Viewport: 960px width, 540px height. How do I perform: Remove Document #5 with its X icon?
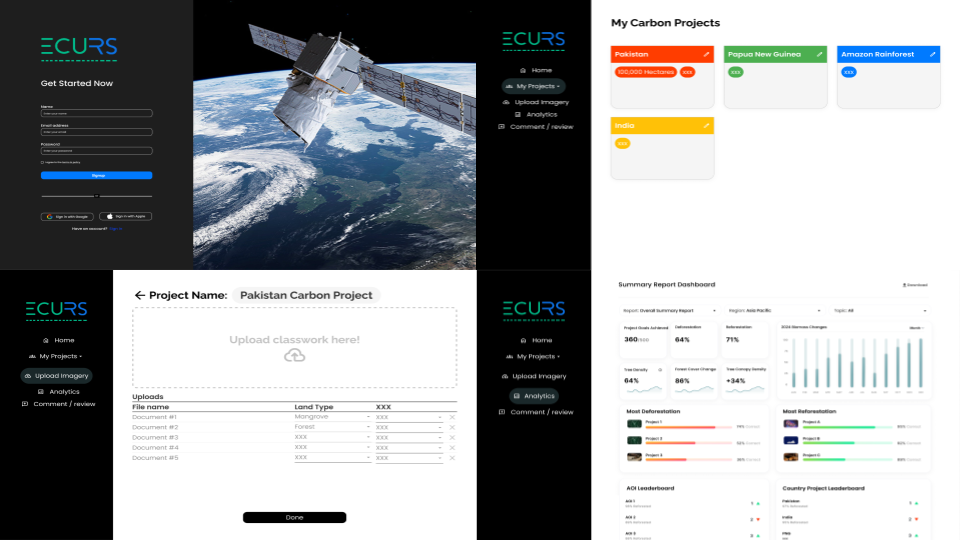coord(452,458)
